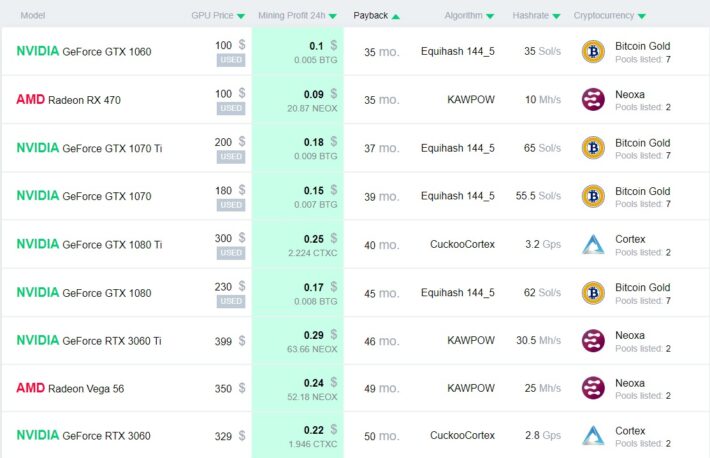710x458 pixels.
Task: Sort by Algorithm column arrow
Action: pos(490,16)
